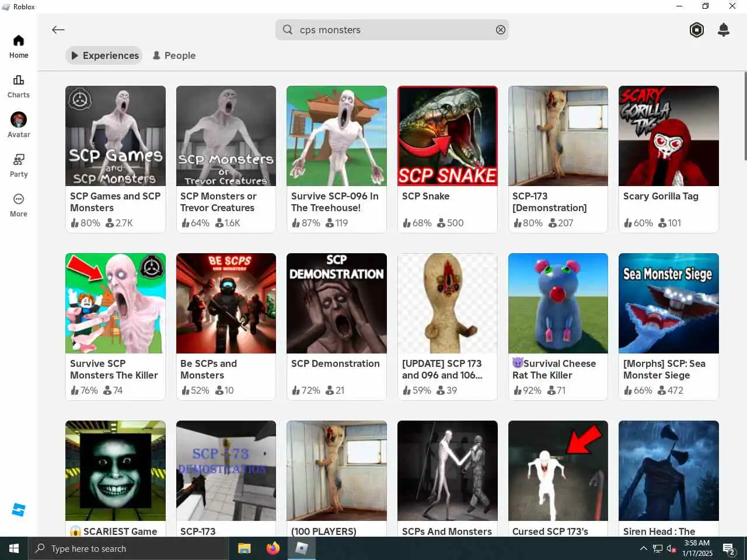Open the SCP Snake thumbnail
Image resolution: width=747 pixels, height=560 pixels.
(x=448, y=136)
